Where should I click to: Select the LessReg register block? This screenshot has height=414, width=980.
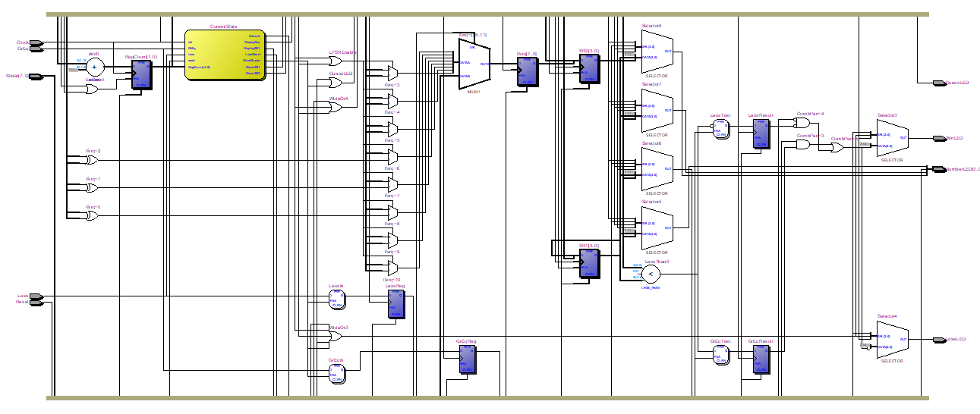click(396, 304)
